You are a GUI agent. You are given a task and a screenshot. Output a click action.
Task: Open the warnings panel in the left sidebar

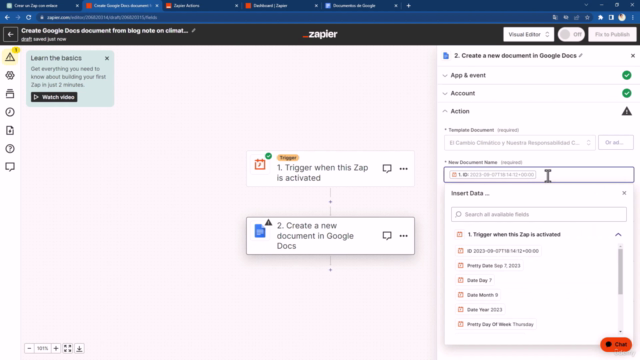point(10,57)
